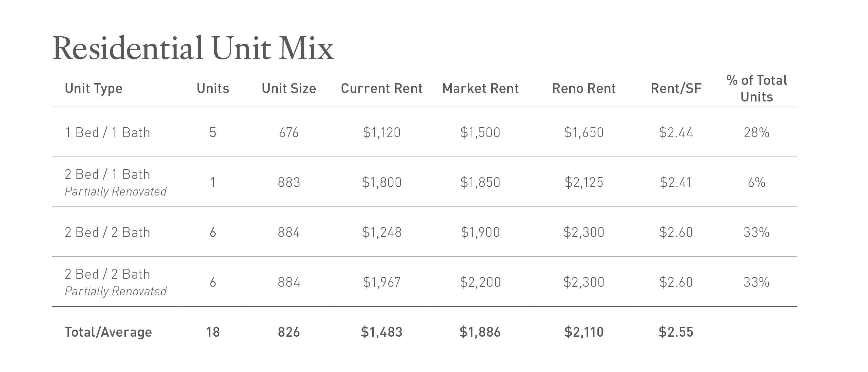Select the 1 Bed / 1 Bath row label

click(107, 133)
